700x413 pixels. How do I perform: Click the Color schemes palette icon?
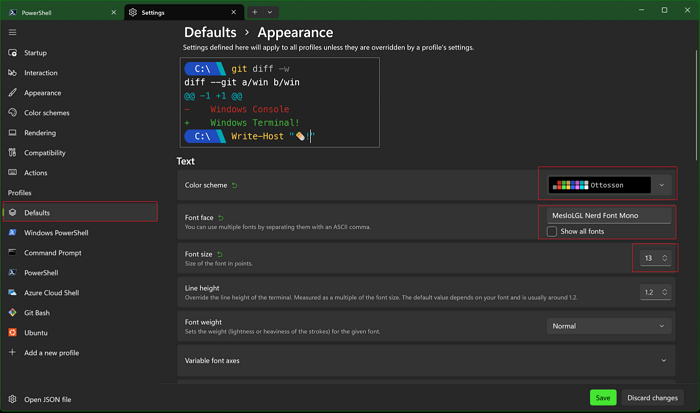[x=12, y=113]
